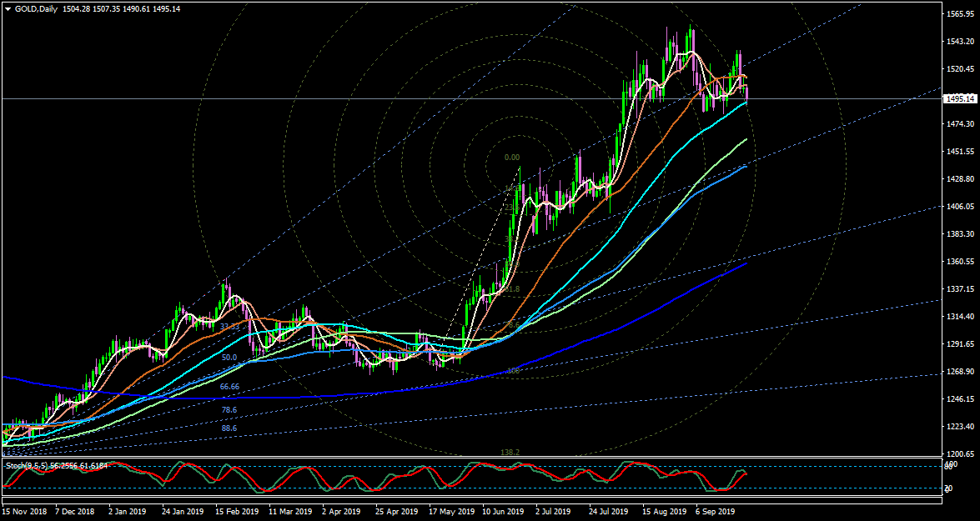Click the 1246.15 price axis label

coord(961,399)
